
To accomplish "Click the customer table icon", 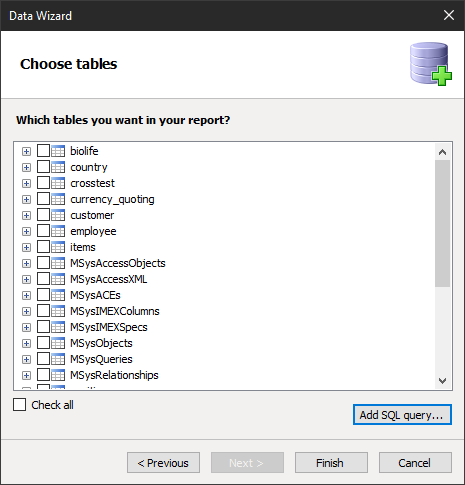I will pos(58,215).
